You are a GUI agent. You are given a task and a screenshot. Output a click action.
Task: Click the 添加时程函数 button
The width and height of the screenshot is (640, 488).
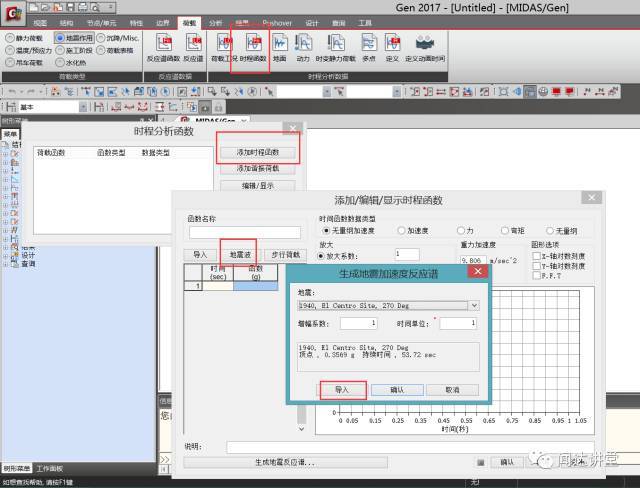[258, 152]
